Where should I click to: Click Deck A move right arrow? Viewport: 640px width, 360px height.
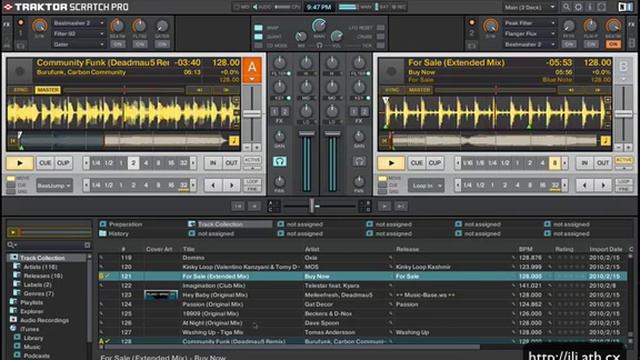[231, 185]
